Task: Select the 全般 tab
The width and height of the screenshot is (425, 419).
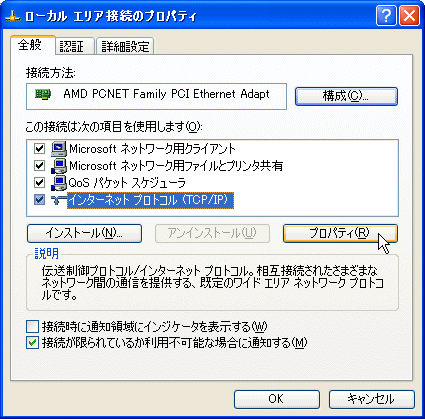Action: coord(32,45)
